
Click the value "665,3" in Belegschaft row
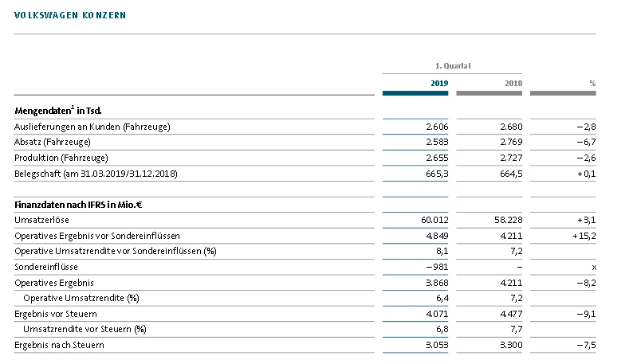click(x=437, y=174)
